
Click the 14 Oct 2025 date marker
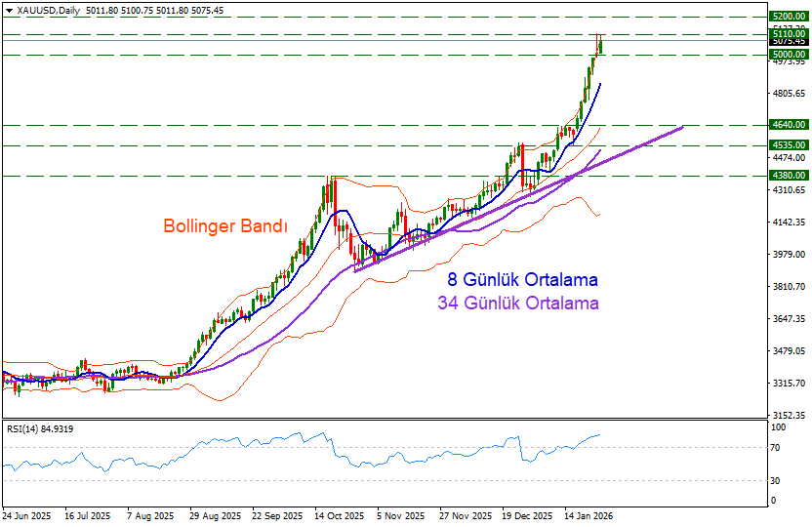[339, 514]
